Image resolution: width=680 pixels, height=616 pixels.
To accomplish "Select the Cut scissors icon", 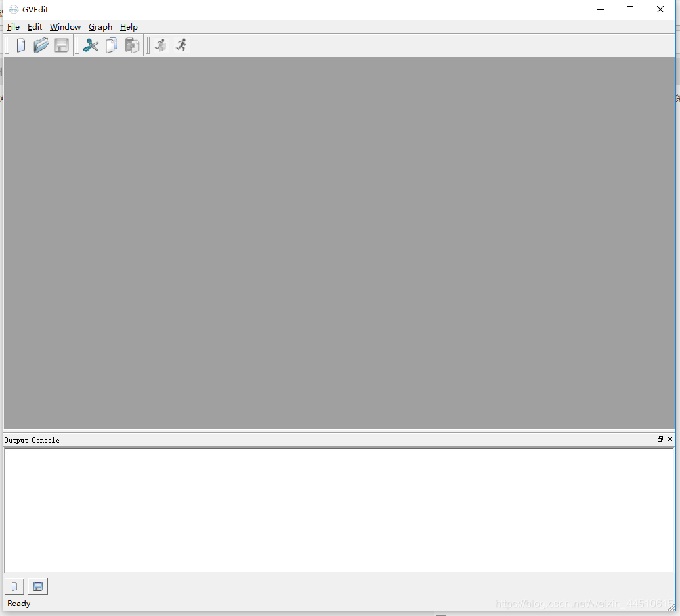I will (91, 45).
